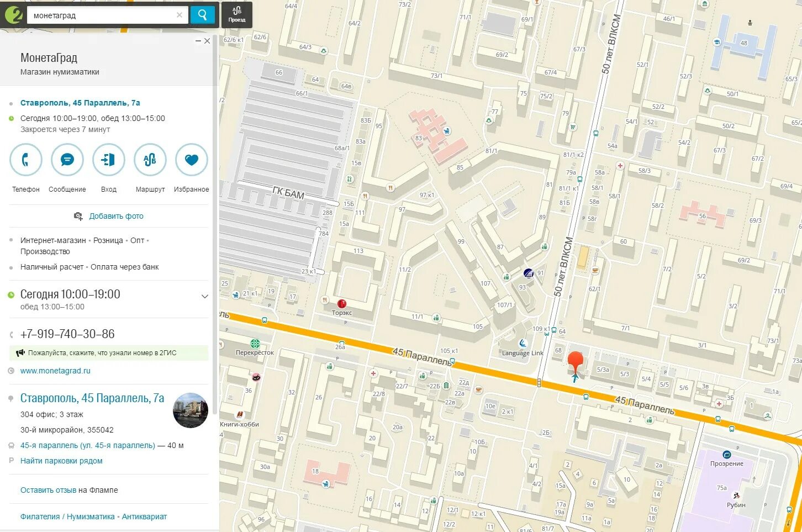Click the 2GIS logo icon

[13, 15]
